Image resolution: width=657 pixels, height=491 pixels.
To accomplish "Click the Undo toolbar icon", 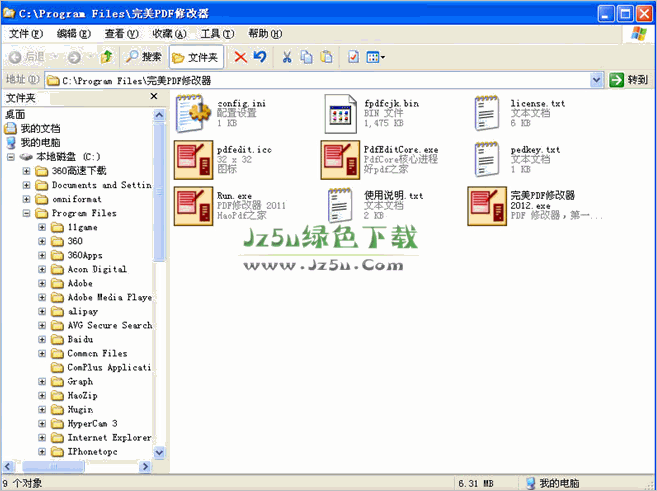I will pos(260,57).
